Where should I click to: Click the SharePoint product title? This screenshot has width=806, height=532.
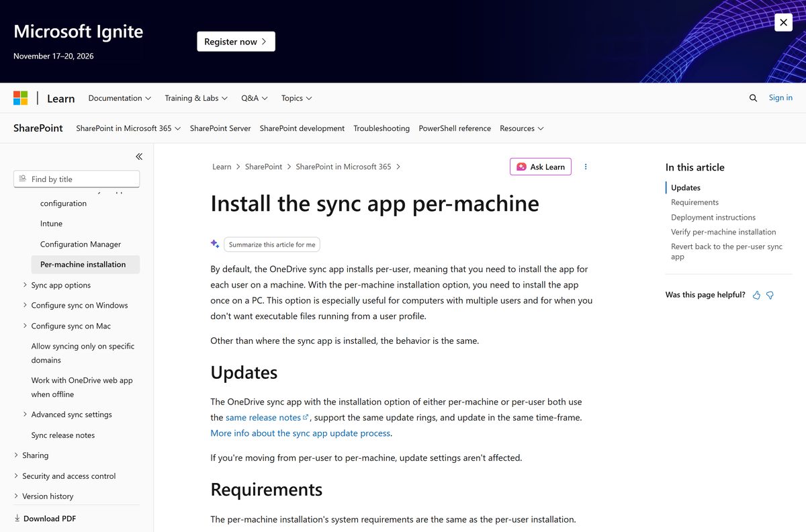point(38,128)
